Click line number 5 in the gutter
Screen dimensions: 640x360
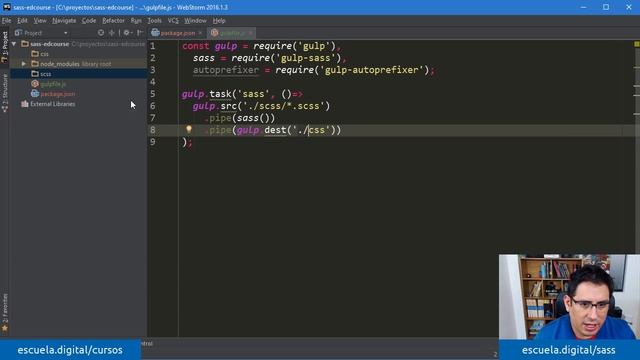153,94
